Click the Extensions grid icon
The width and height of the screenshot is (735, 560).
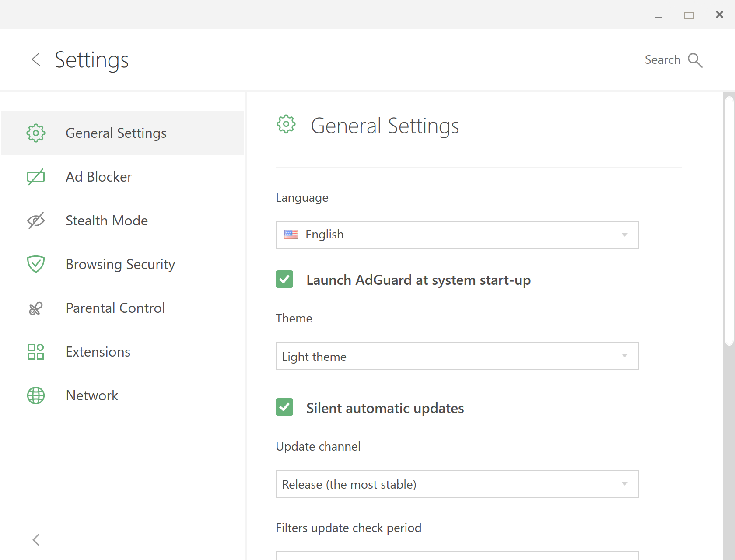(x=36, y=352)
